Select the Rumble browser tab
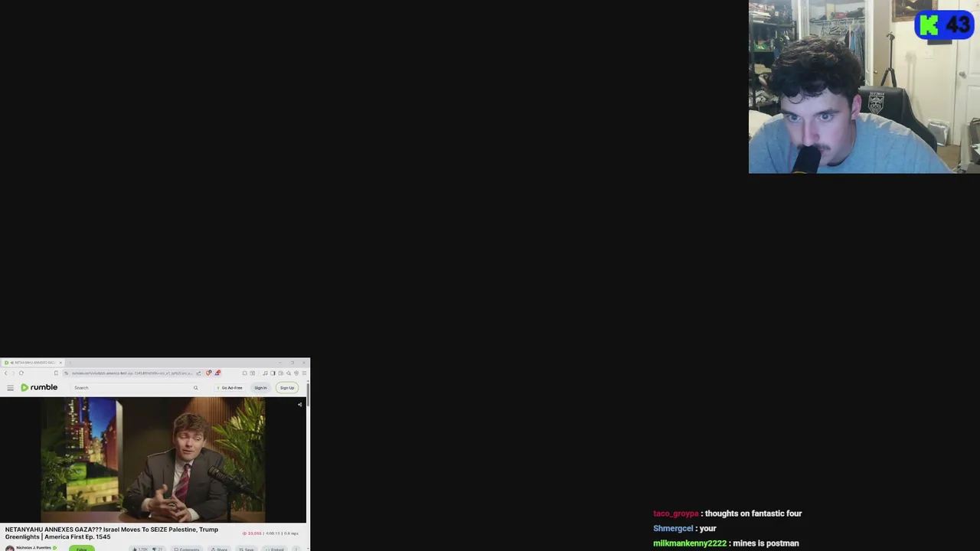 coord(32,363)
